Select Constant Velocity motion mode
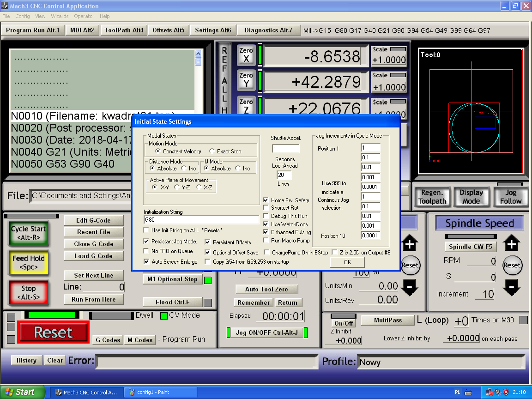The width and height of the screenshot is (532, 399). click(x=158, y=151)
